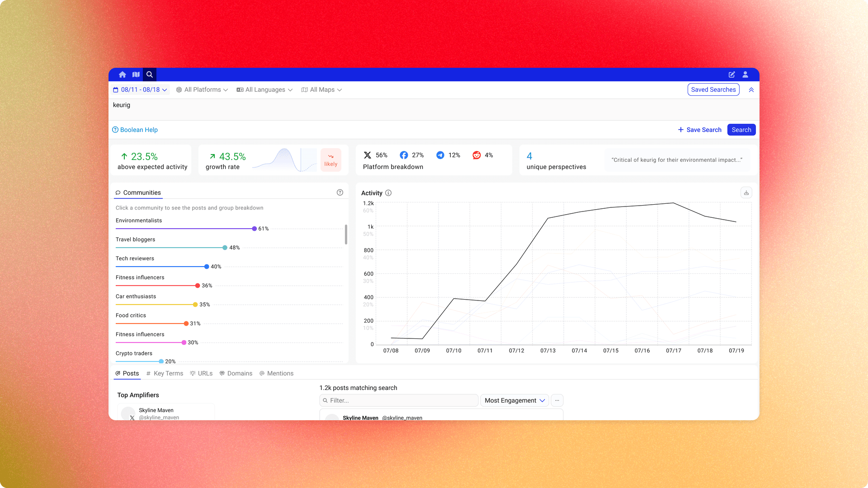Open the Most Engagement sort dropdown
The image size is (868, 488).
click(x=514, y=400)
